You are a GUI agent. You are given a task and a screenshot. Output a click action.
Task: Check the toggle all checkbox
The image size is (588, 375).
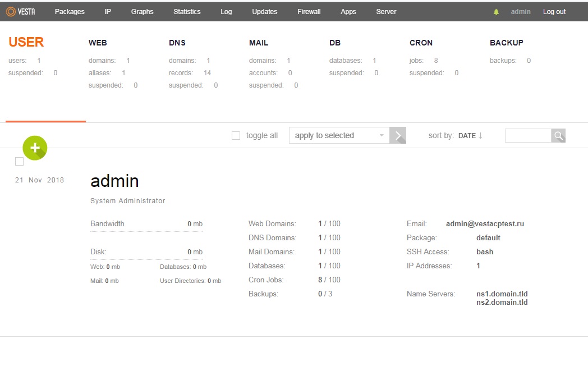tap(236, 135)
